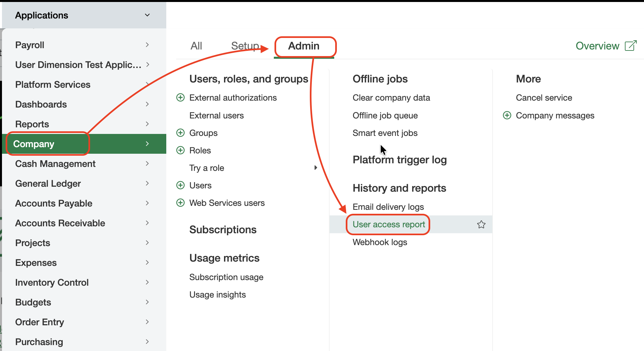
Task: Click the Offline job queue link
Action: (x=385, y=115)
